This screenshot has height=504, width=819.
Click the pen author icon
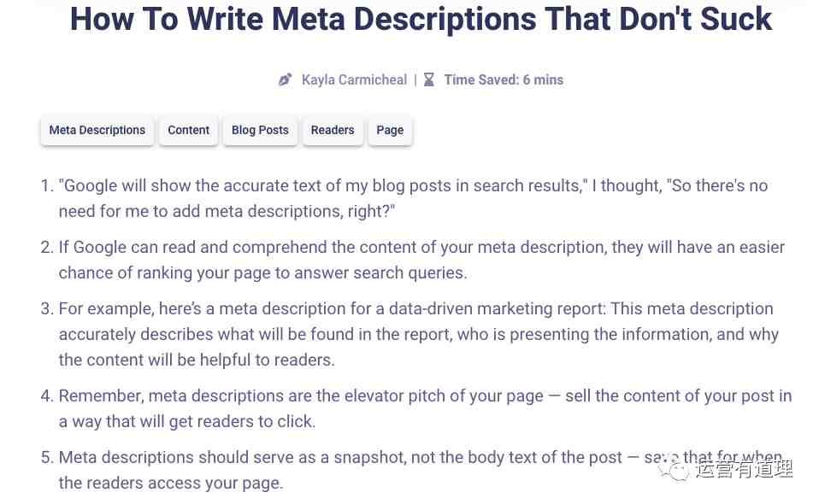tap(285, 79)
